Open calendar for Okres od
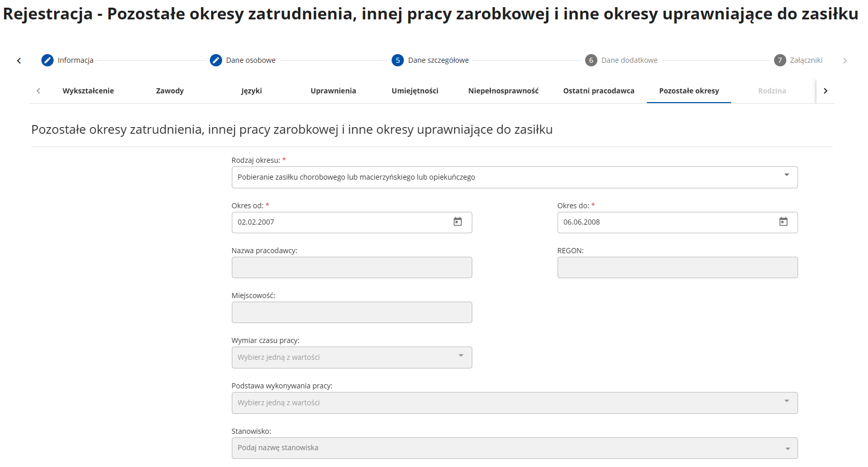Image resolution: width=868 pixels, height=467 pixels. point(457,222)
